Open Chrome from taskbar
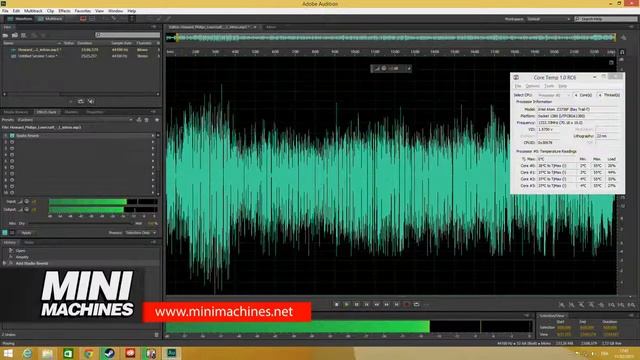Viewport: 640px width, 360px height. click(89, 353)
